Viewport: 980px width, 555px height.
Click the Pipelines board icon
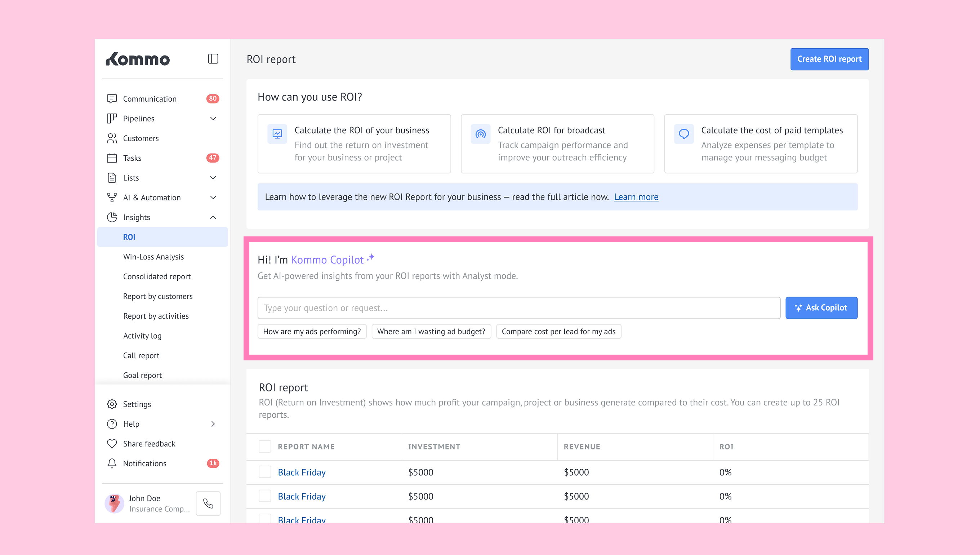112,119
